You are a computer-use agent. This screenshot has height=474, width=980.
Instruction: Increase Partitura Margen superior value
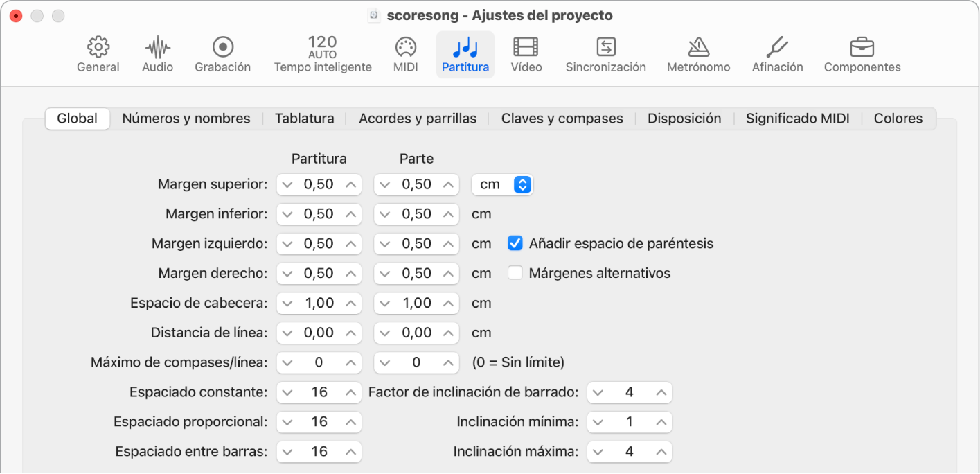pyautogui.click(x=352, y=184)
